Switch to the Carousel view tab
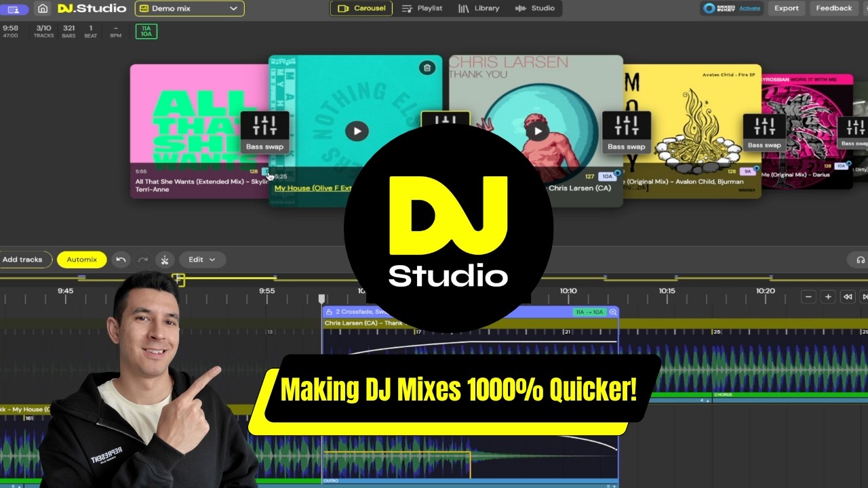Image resolution: width=868 pixels, height=488 pixels. point(361,8)
